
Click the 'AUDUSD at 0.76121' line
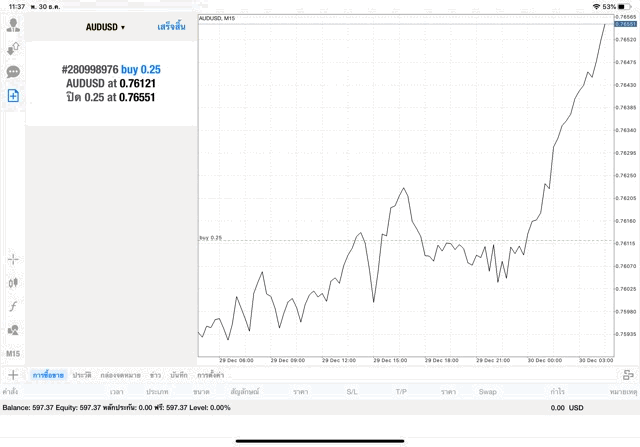111,83
